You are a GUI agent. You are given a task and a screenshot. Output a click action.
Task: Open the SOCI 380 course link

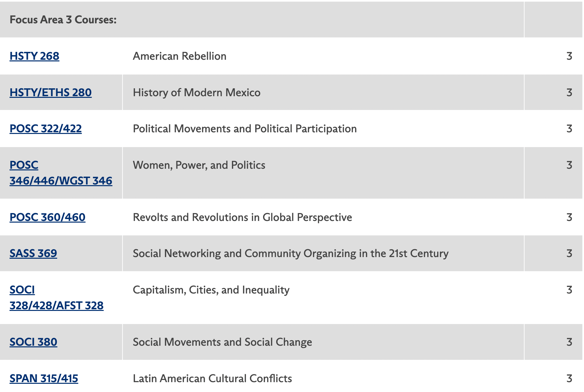pyautogui.click(x=33, y=342)
